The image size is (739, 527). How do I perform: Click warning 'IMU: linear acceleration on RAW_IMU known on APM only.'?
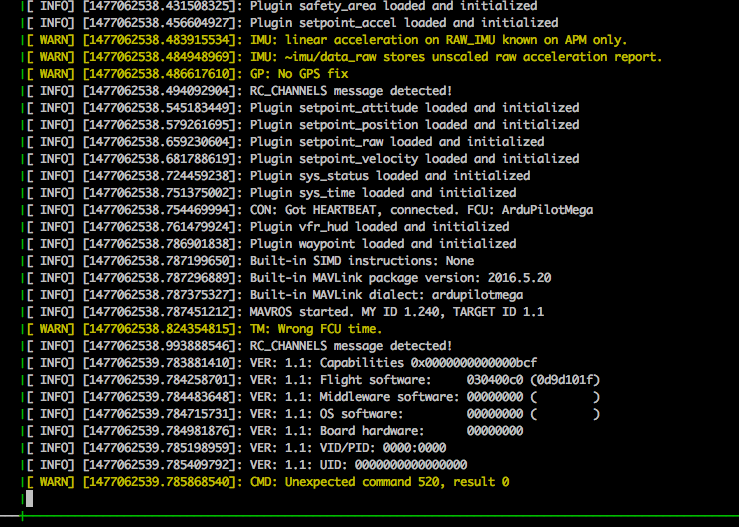[438, 40]
